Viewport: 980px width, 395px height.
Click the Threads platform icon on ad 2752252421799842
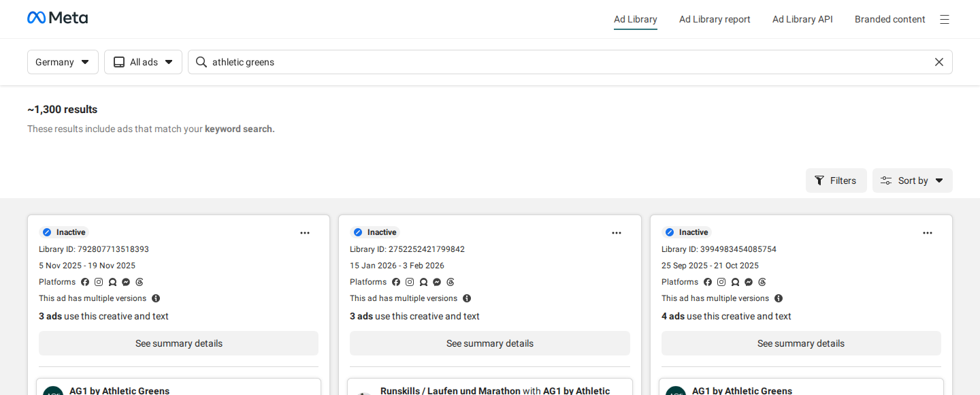tap(451, 282)
